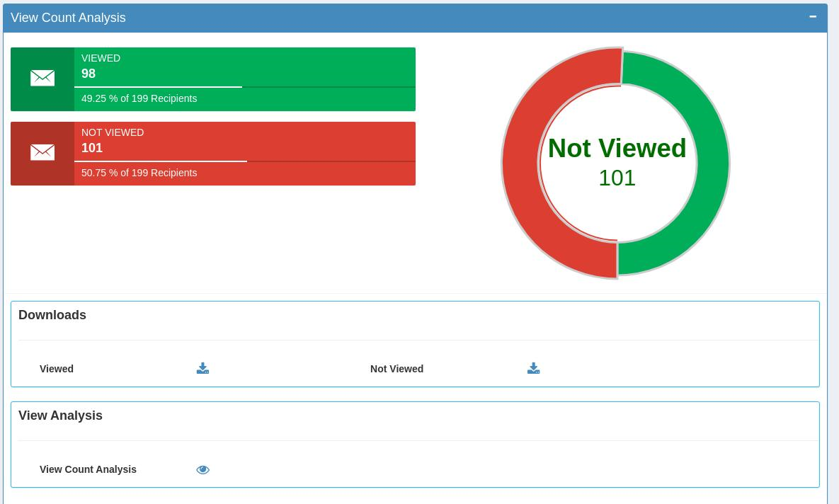839x504 pixels.
Task: Click the Viewed count of 98
Action: click(89, 74)
